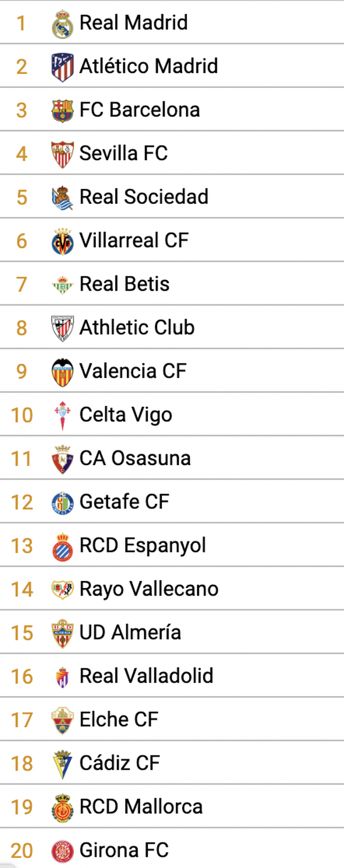Click the Villarreal CF yellow crest
Viewport: 344px width, 868px height.
pyautogui.click(x=62, y=241)
